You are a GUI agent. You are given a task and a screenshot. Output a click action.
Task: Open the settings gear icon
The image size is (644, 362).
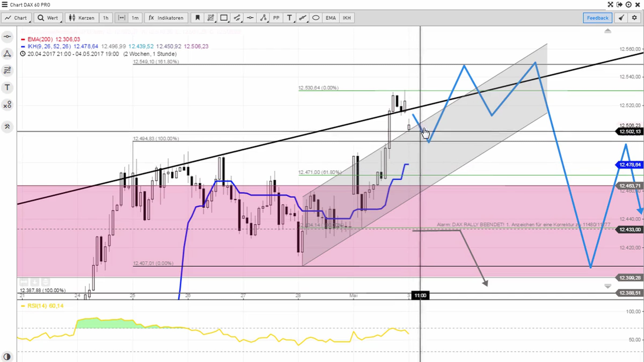click(634, 18)
